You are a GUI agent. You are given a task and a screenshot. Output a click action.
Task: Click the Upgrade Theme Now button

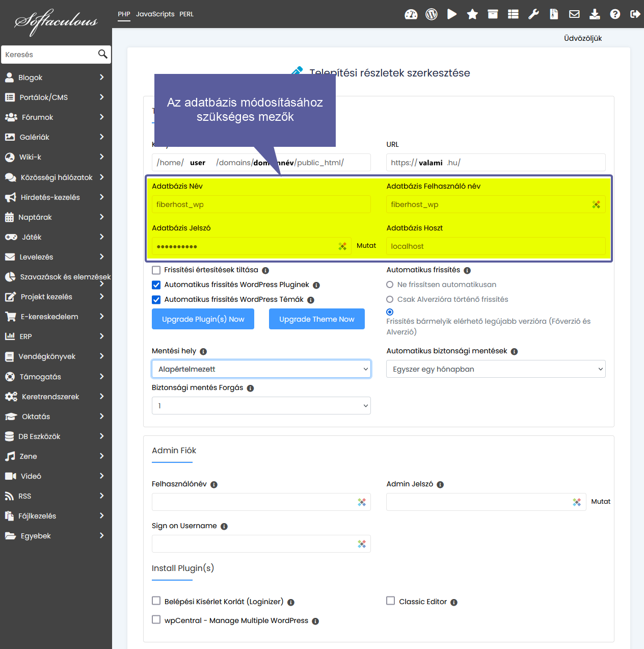pos(317,319)
